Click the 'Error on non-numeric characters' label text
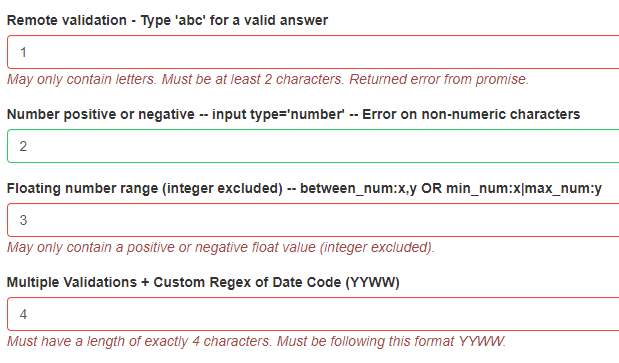 pos(471,114)
